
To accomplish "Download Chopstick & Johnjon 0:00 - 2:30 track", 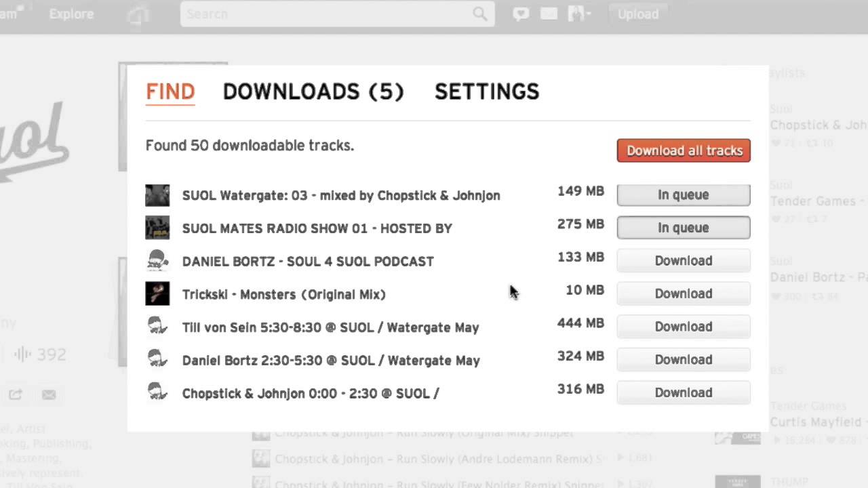I will click(x=684, y=392).
